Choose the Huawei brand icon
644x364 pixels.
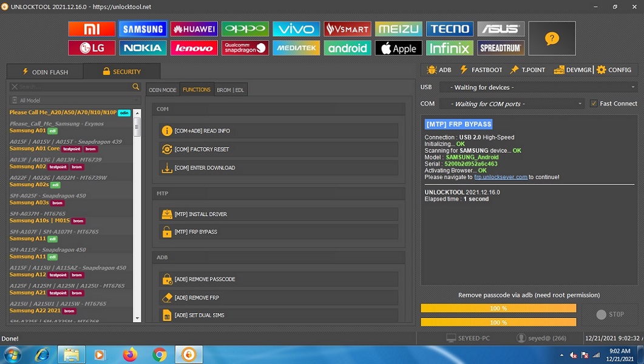coord(194,29)
